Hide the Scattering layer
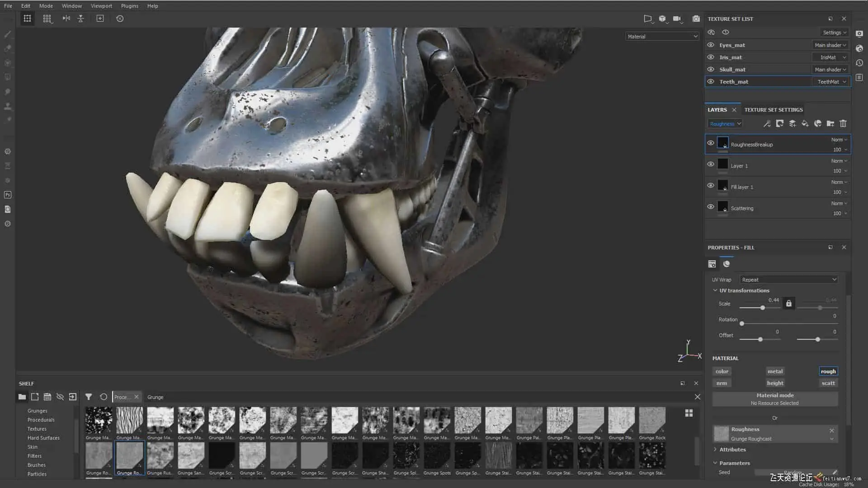Screen dimensions: 868x488 (x=711, y=207)
